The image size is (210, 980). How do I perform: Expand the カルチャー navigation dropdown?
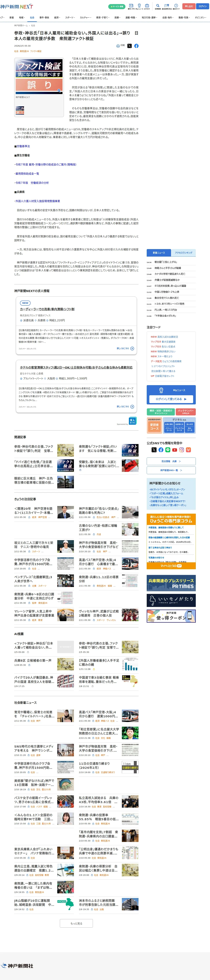click(86, 17)
